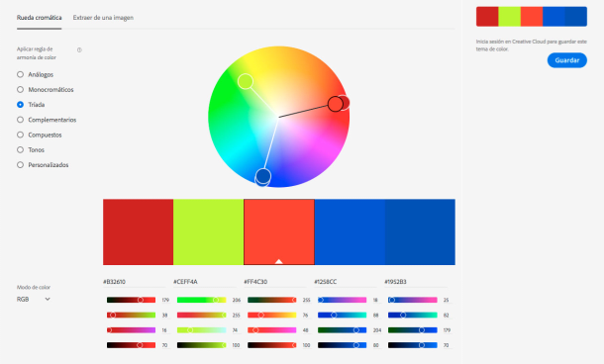The image size is (604, 364).
Task: Adjust the #1258CC slider with value 204
Action: 342,330
